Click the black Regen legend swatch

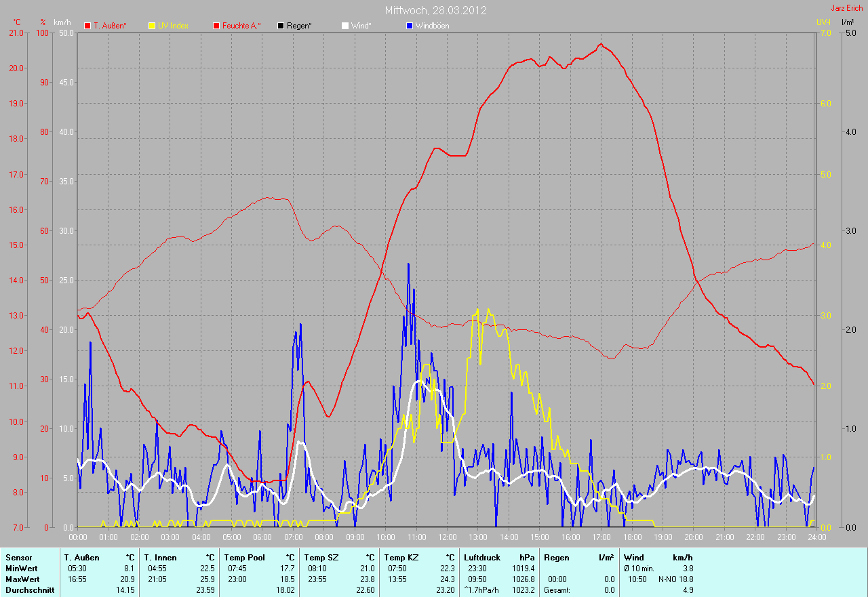pos(281,26)
